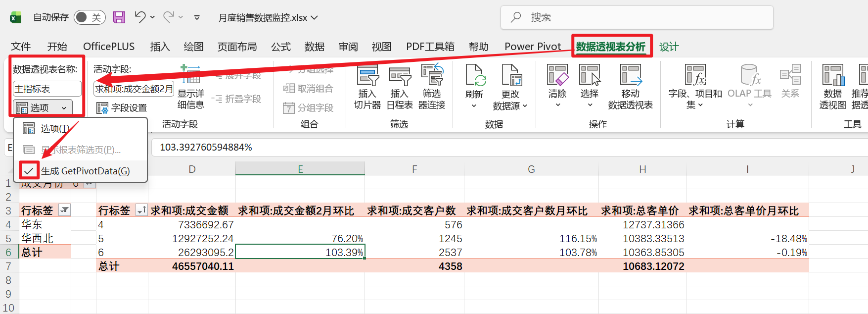Switch to the OfficePLUS tab
868x314 pixels.
[109, 47]
